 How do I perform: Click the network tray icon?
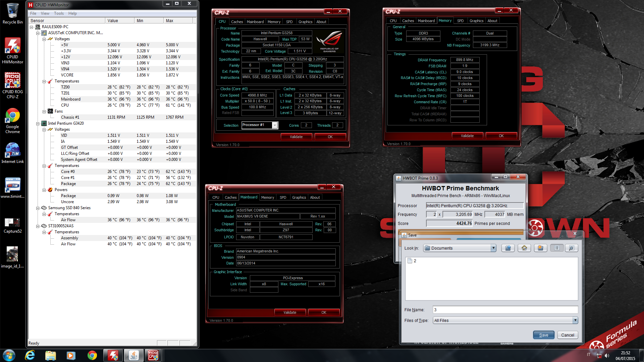599,355
